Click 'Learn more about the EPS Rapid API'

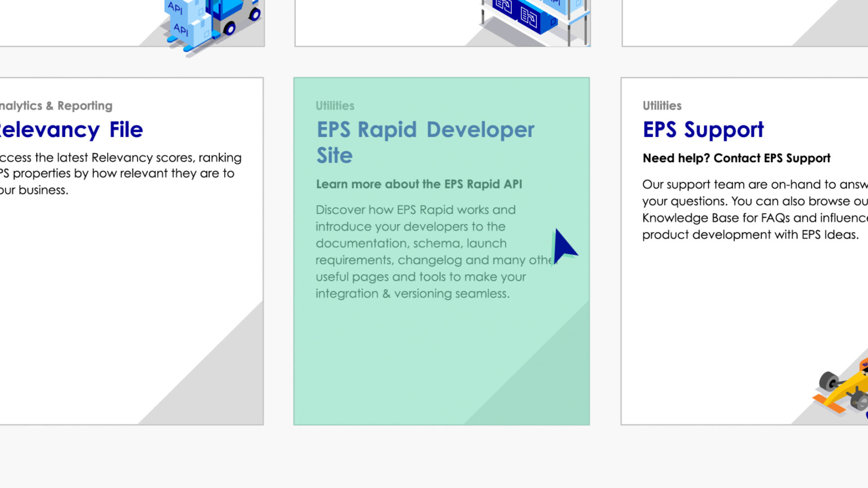click(x=419, y=184)
